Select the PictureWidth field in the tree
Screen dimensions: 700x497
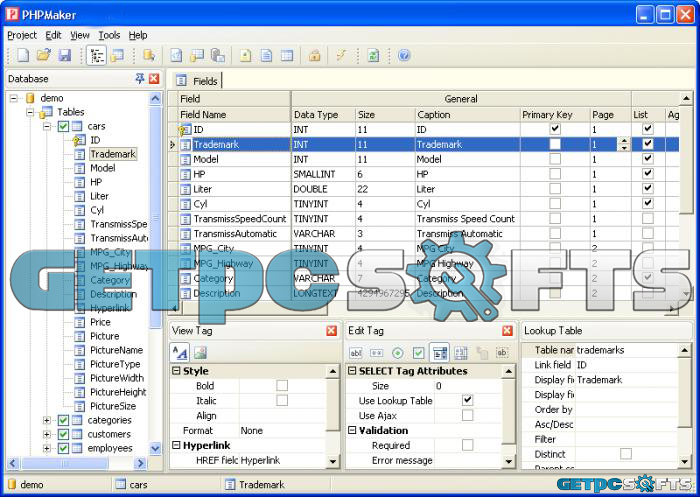tap(117, 378)
